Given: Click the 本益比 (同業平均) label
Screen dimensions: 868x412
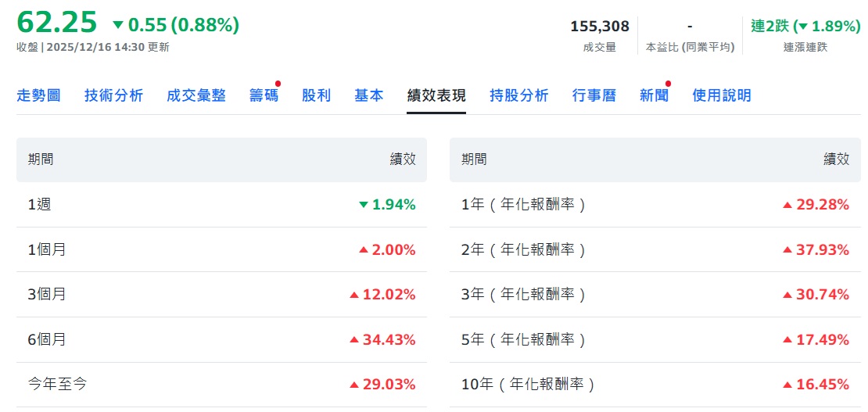Looking at the screenshot, I should (x=690, y=48).
